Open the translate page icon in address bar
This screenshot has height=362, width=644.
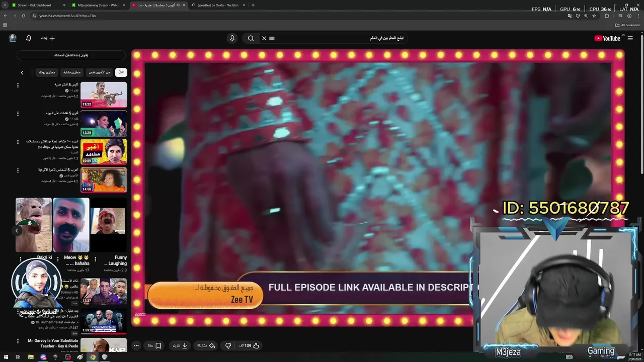[570, 16]
